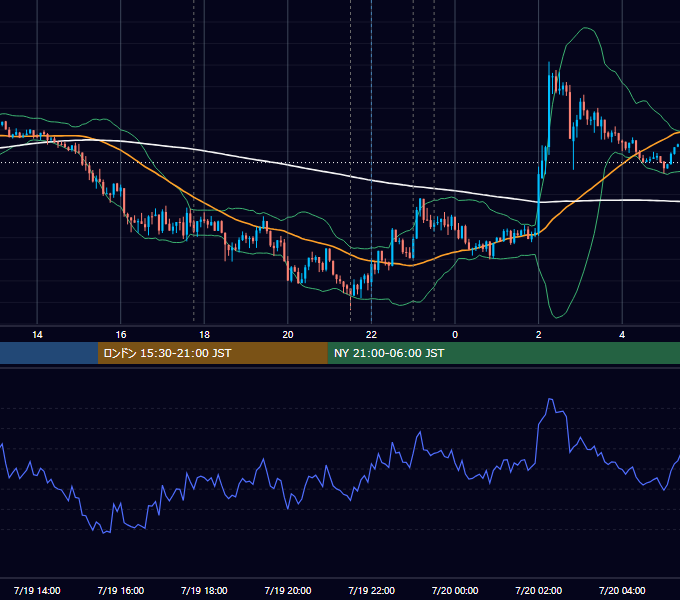Click the 0 hour label on price chart axis
The width and height of the screenshot is (680, 600).
point(455,335)
